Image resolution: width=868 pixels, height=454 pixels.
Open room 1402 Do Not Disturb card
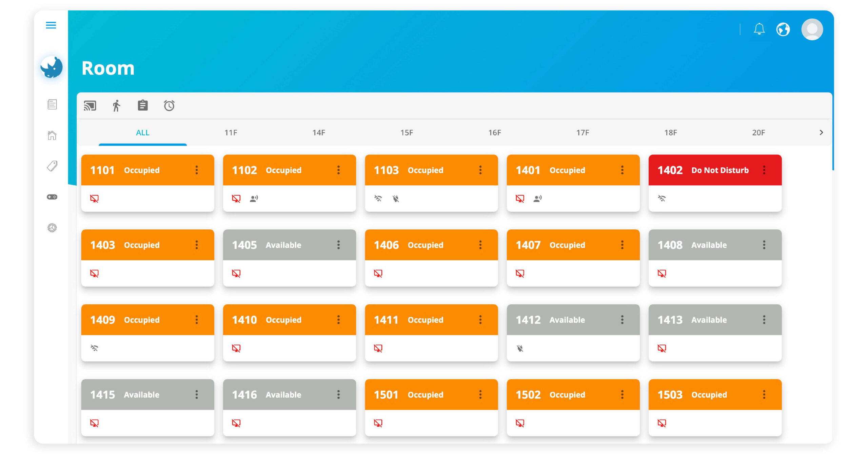[x=715, y=183]
